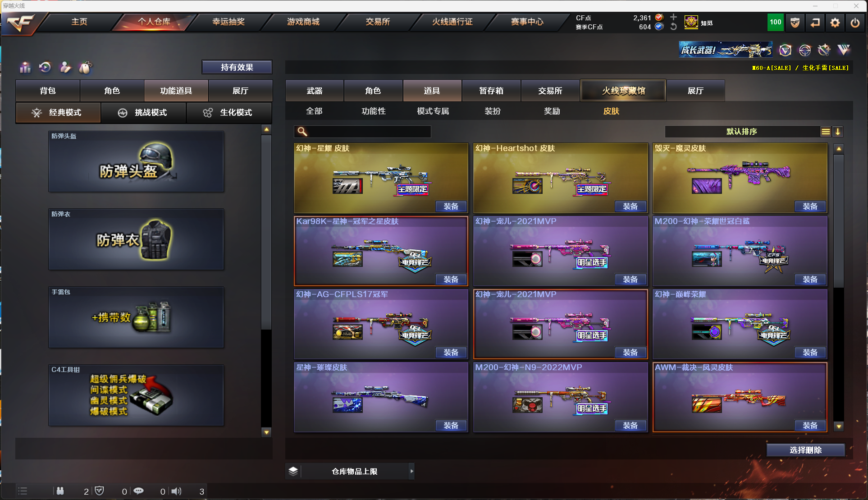This screenshot has width=868, height=500.
Task: Select the 暂存箱 tab
Action: [x=491, y=91]
